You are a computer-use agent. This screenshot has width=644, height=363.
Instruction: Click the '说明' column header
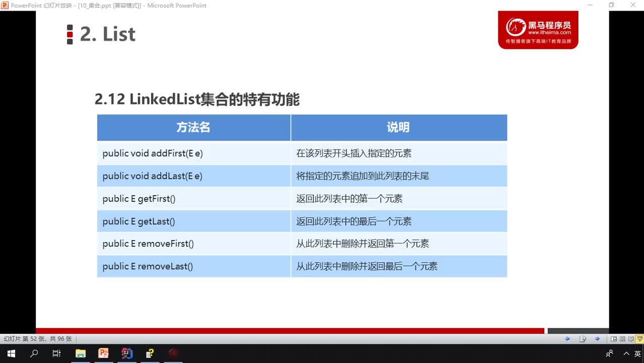coord(399,128)
